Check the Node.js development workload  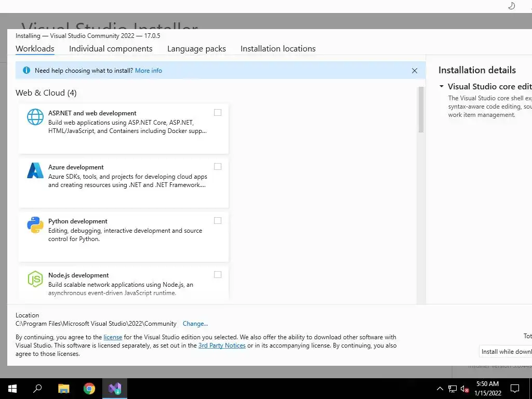[218, 274]
